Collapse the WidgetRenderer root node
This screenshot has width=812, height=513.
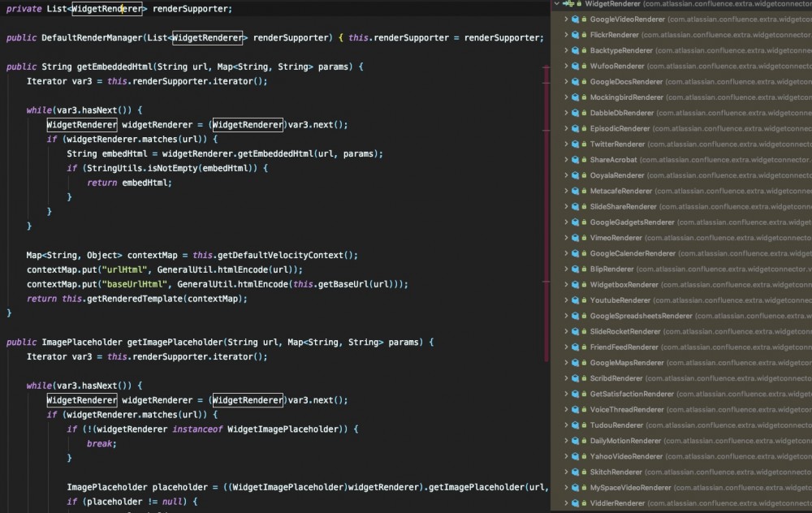tap(557, 3)
